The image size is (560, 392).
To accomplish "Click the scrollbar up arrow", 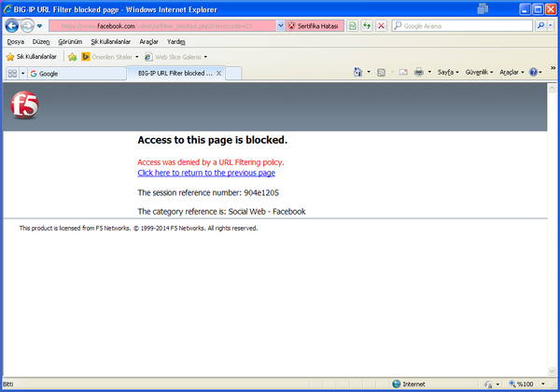I will (x=552, y=88).
